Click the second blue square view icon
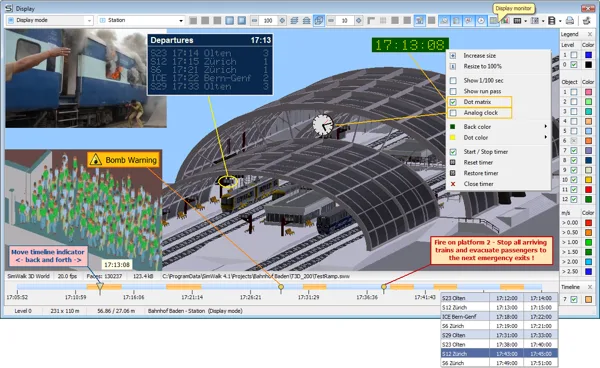The width and height of the screenshot is (600, 368). [241, 21]
